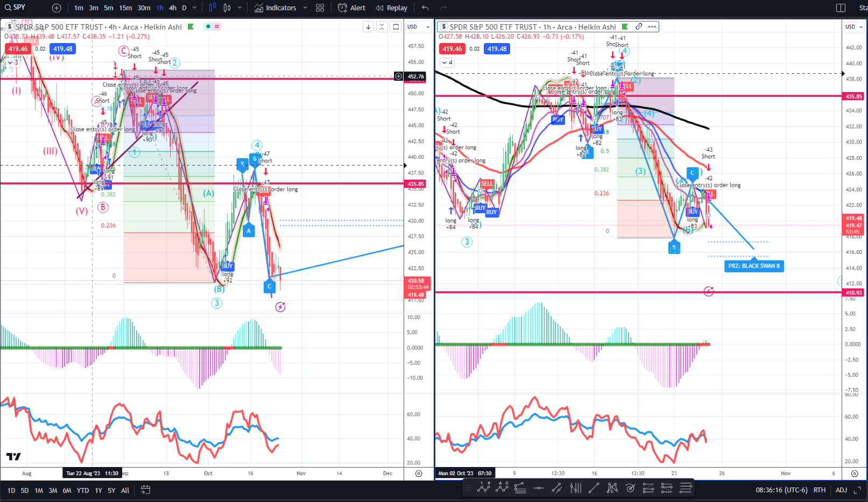Screen dimensions: 868x502
Task: Select the 3M date range
Action: click(x=53, y=491)
